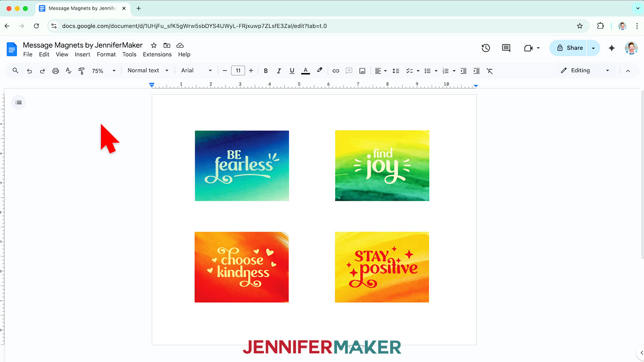Reload the browser page
The height and width of the screenshot is (362, 644).
[37, 26]
